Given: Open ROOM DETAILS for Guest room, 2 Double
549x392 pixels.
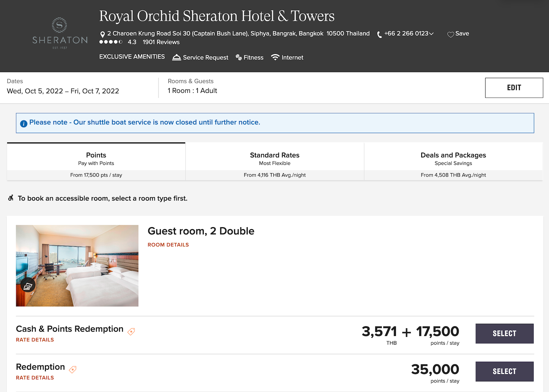Looking at the screenshot, I should point(168,245).
